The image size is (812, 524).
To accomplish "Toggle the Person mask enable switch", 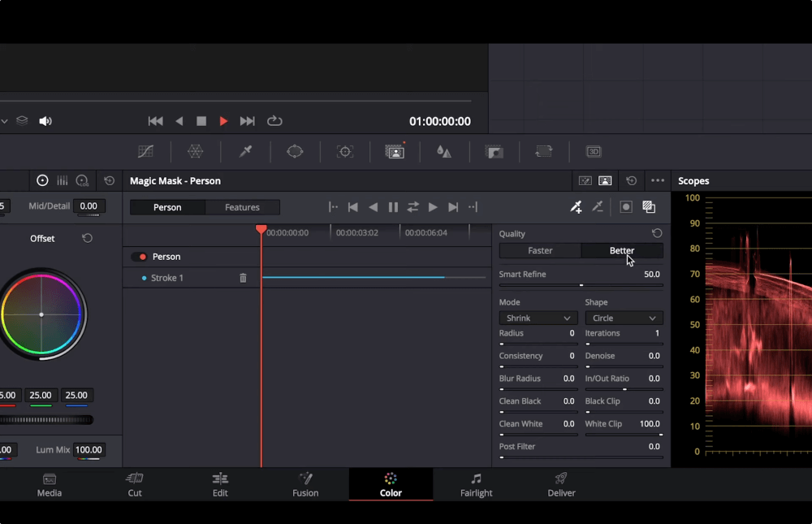I will coord(140,257).
